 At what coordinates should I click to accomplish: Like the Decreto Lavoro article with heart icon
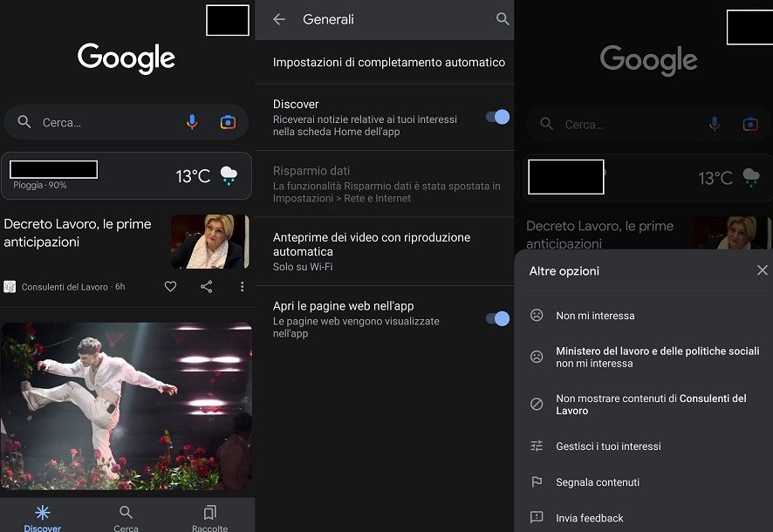pyautogui.click(x=170, y=286)
